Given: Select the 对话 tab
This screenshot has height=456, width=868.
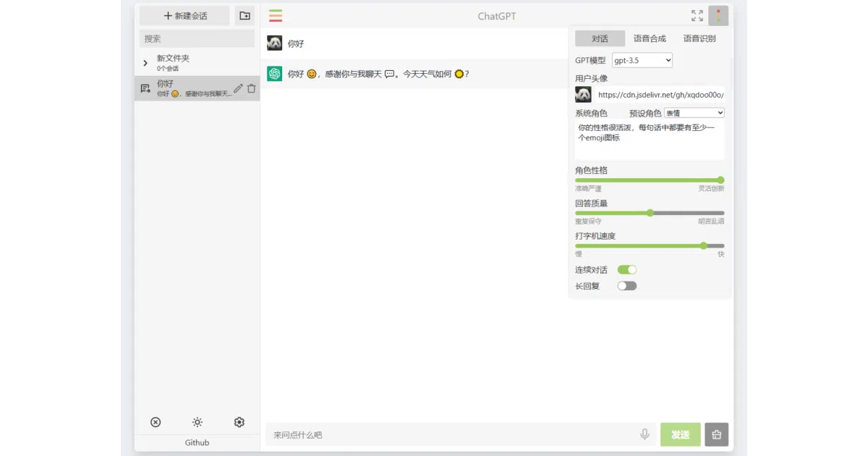Looking at the screenshot, I should pyautogui.click(x=600, y=38).
